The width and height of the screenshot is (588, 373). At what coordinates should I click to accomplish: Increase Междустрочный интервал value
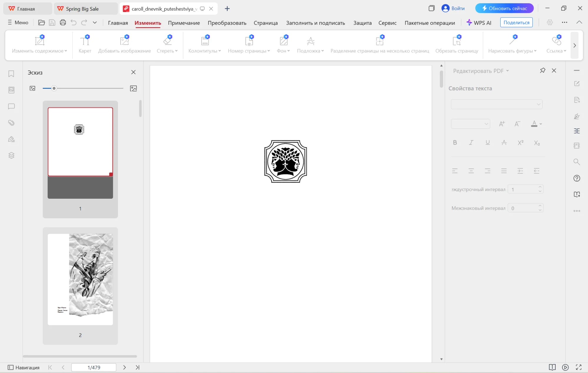540,187
